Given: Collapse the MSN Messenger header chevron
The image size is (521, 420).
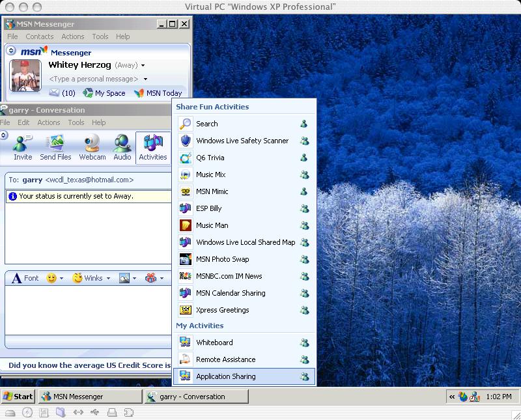Looking at the screenshot, I should tap(11, 50).
